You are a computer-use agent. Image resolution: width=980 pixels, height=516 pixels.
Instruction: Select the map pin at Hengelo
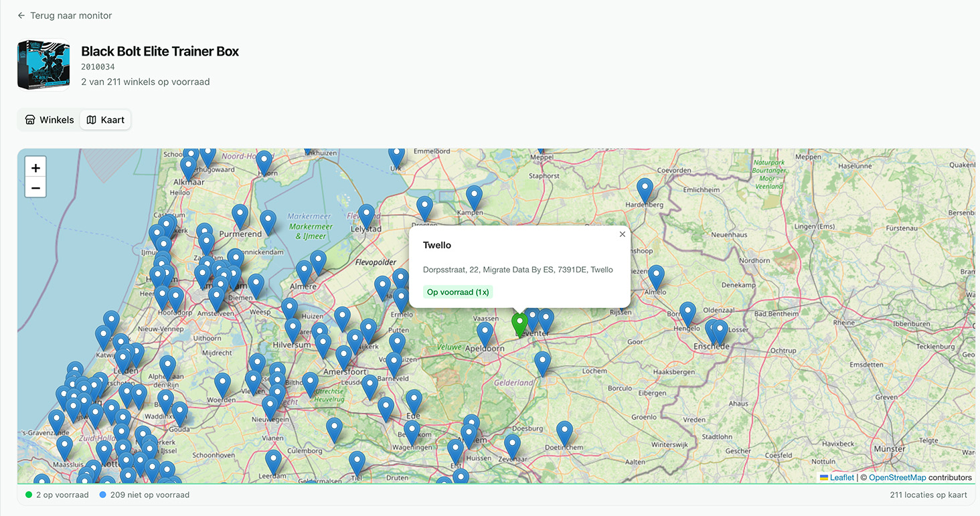pos(687,314)
